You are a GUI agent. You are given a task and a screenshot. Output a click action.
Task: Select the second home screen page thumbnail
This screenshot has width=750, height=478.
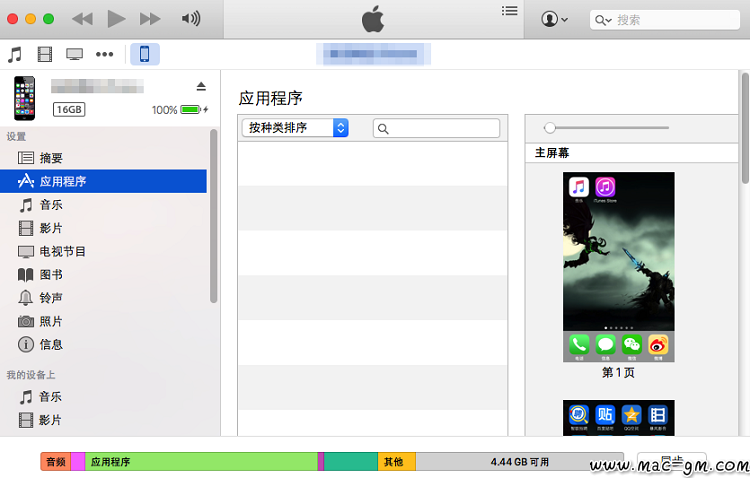[x=618, y=418]
